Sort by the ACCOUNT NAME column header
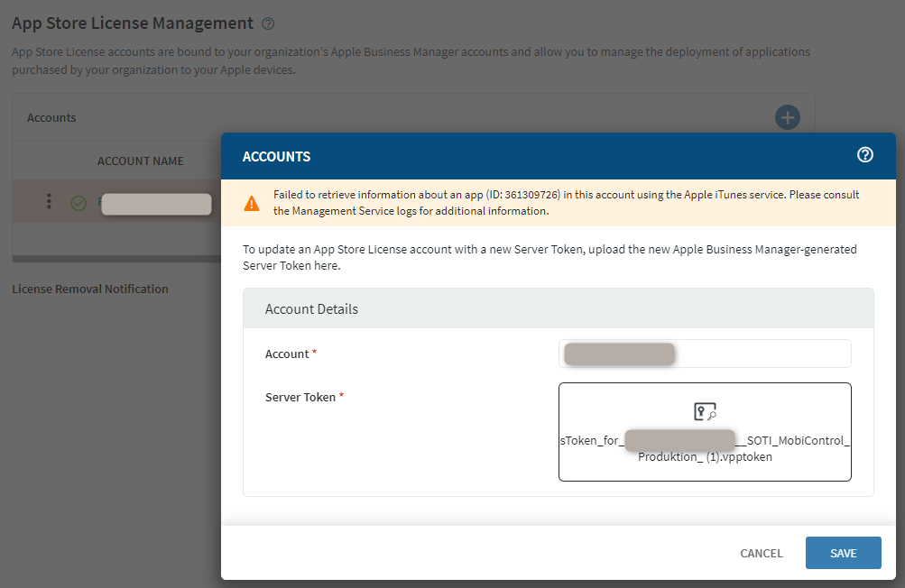This screenshot has width=905, height=588. pyautogui.click(x=140, y=161)
